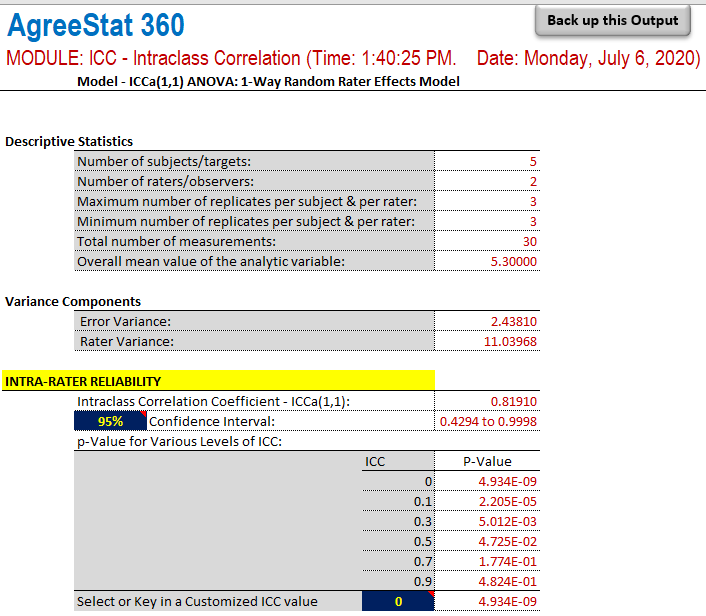This screenshot has height=616, width=706.
Task: Click the p-Value for Various Levels label
Action: pyautogui.click(x=179, y=442)
